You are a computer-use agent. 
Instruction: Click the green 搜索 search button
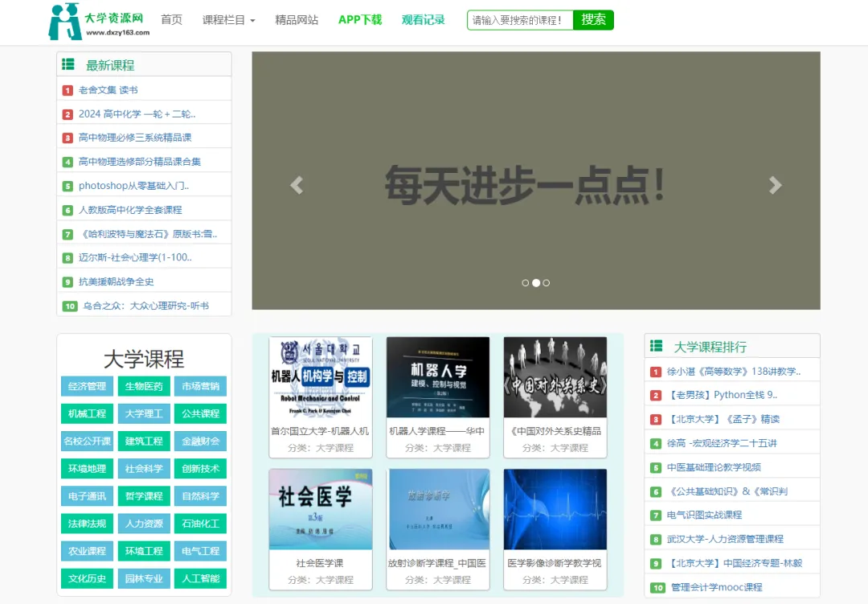click(x=593, y=19)
